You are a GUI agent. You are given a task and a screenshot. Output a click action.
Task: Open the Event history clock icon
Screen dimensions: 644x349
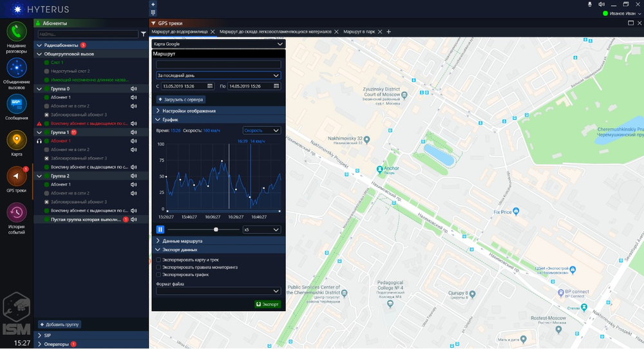(17, 212)
